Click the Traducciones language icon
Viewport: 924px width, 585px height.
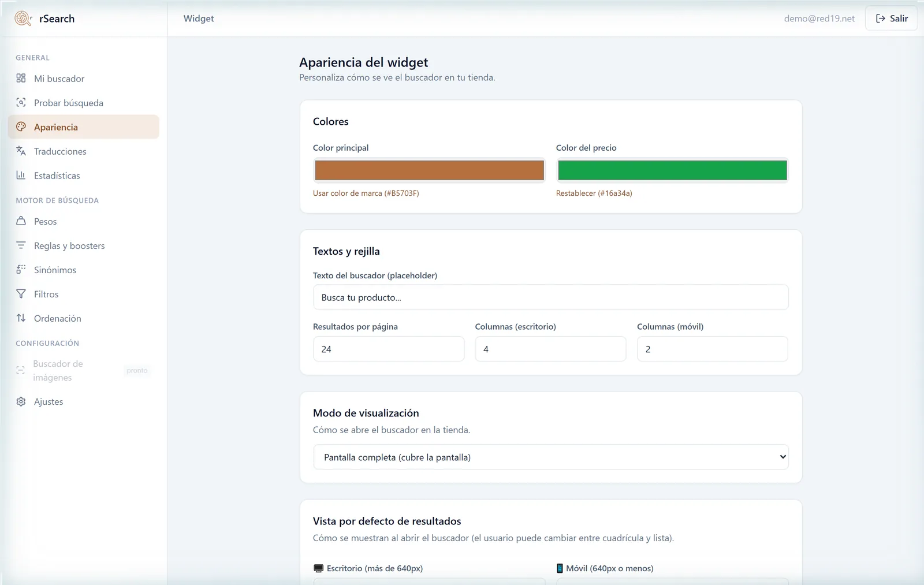point(21,151)
